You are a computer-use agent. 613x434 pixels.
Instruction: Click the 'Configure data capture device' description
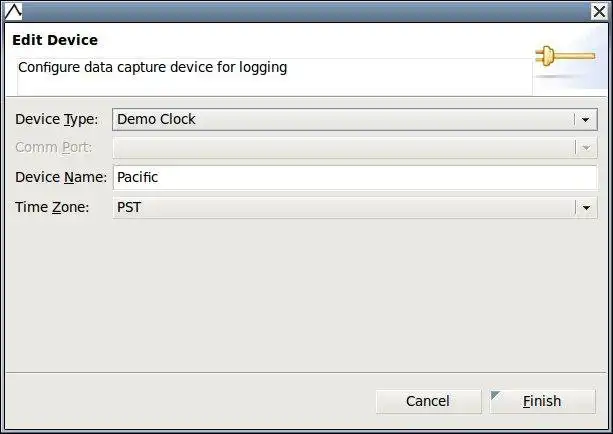[x=153, y=68]
